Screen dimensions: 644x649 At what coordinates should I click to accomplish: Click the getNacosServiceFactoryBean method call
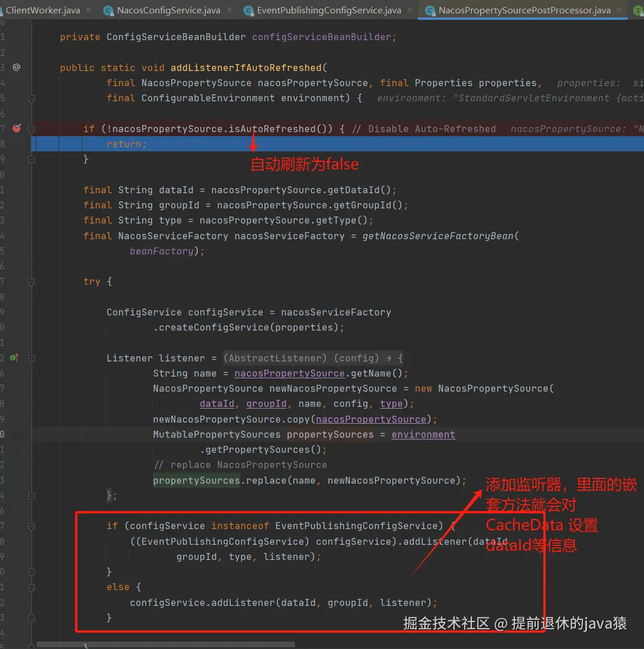pos(437,236)
